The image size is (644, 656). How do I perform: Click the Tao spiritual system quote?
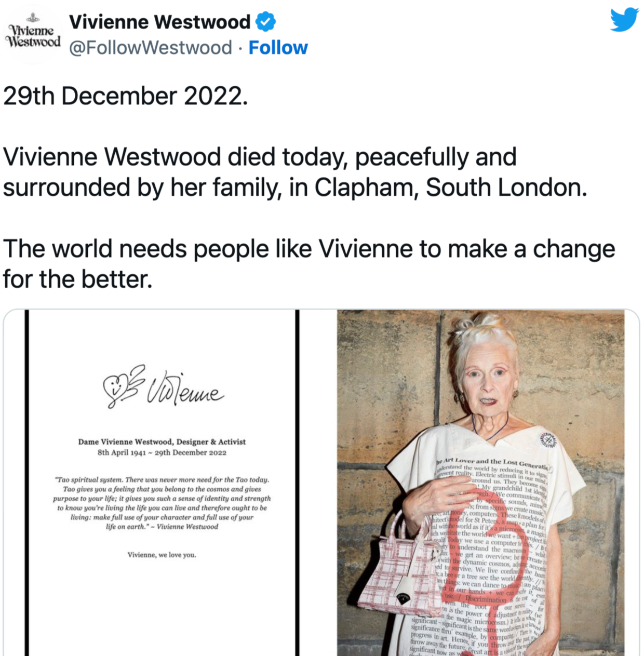[162, 503]
